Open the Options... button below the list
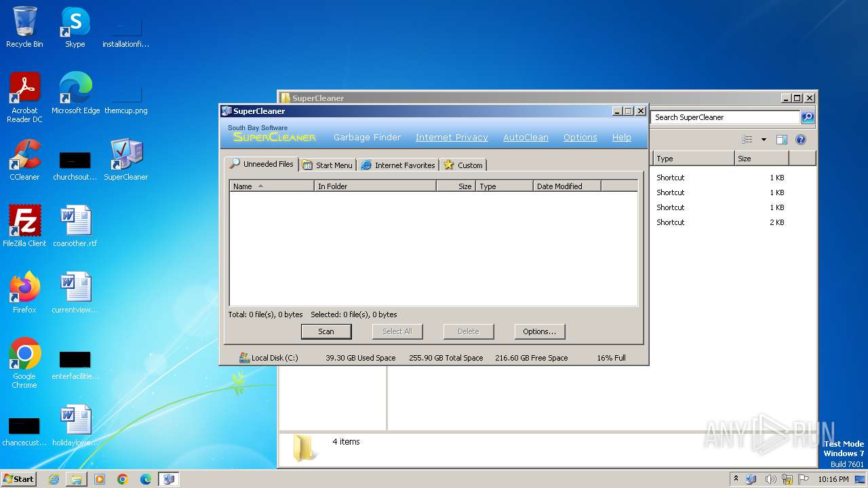The image size is (868, 488). tap(540, 331)
